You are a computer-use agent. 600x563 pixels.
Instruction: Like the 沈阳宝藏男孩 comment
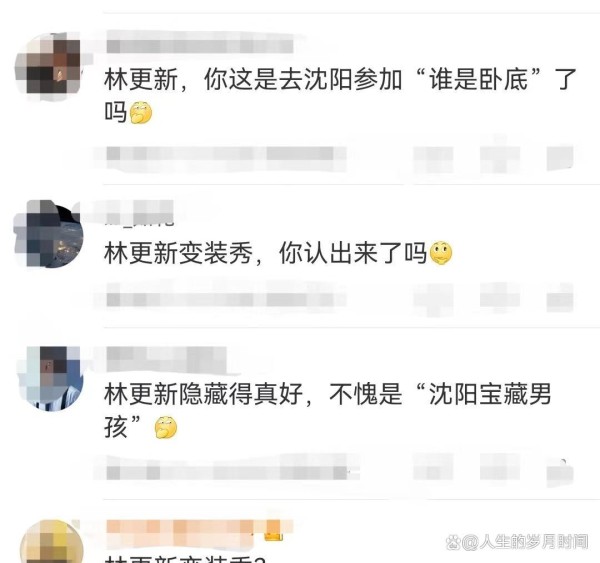tap(560, 472)
